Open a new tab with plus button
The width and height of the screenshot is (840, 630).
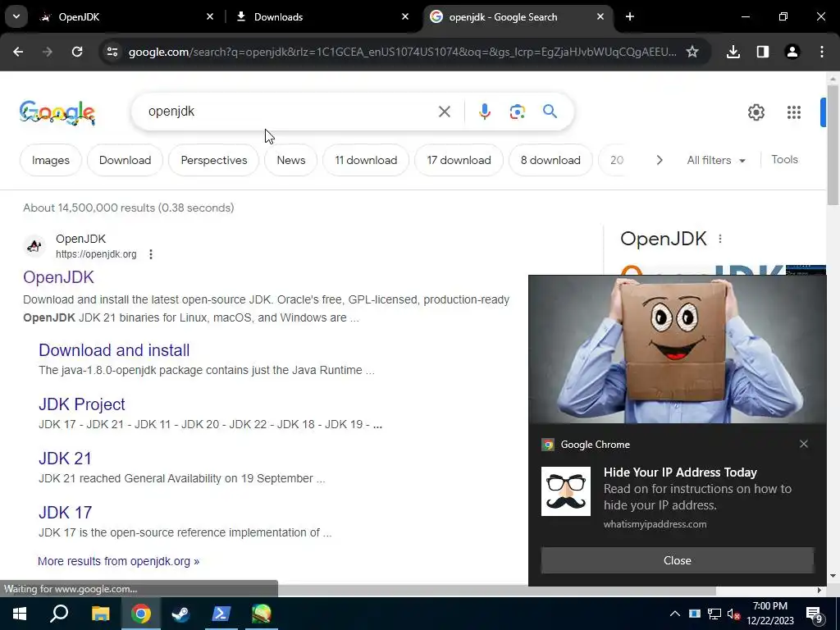[630, 16]
